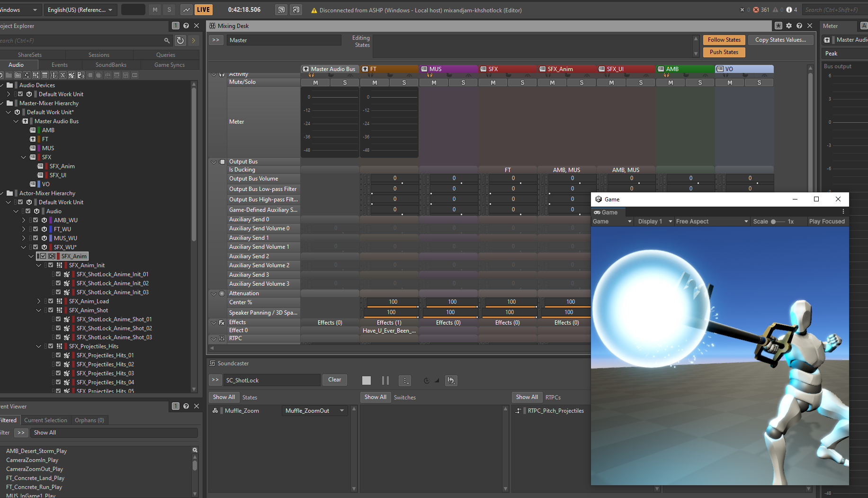Expand the SFX_Anim_Load tree node
The width and height of the screenshot is (868, 498).
pos(39,301)
